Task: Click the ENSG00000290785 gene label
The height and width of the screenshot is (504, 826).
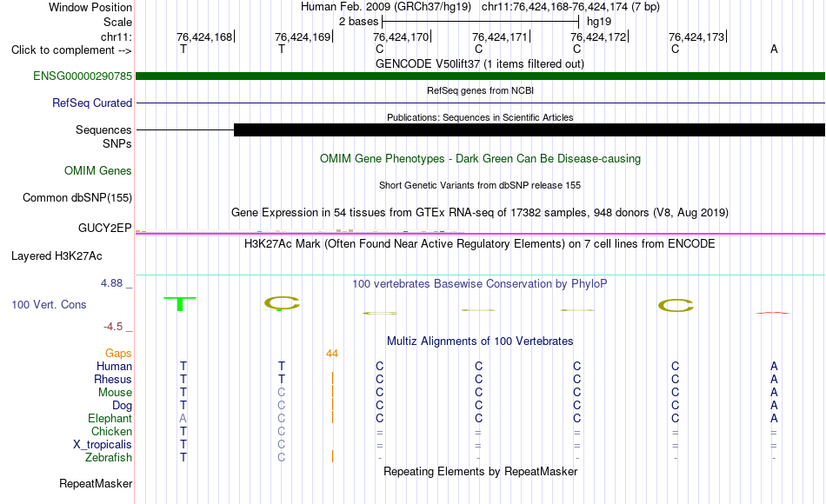Action: (83, 76)
